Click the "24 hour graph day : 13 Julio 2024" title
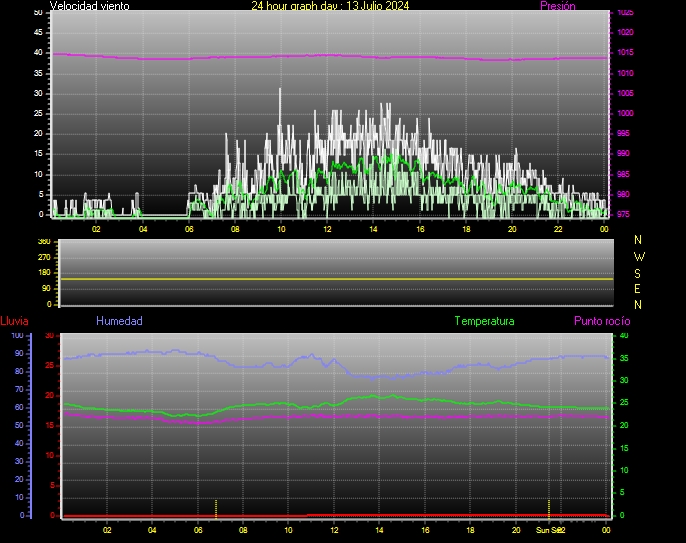 click(330, 6)
